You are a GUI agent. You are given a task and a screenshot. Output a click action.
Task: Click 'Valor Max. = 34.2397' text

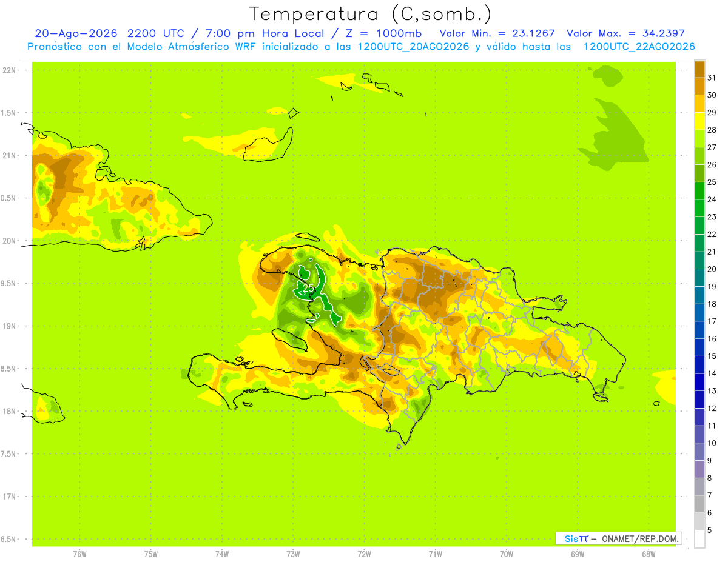pyautogui.click(x=625, y=34)
